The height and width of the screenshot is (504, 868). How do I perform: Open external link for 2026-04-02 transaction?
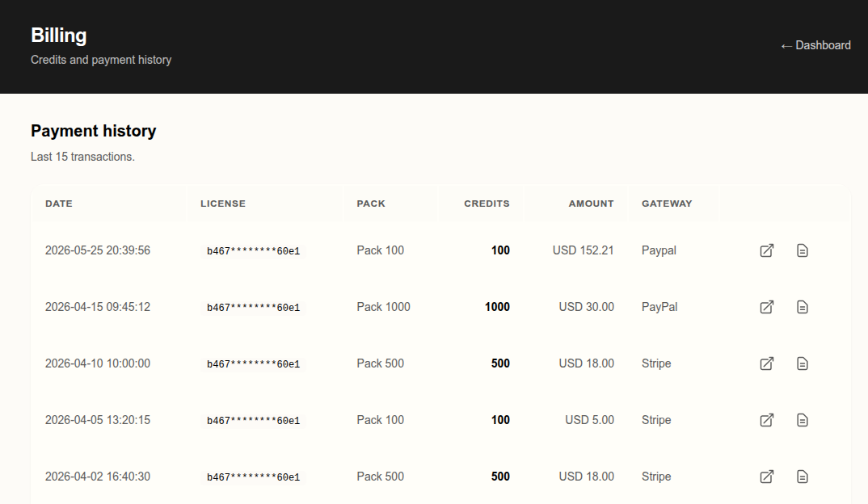(767, 477)
